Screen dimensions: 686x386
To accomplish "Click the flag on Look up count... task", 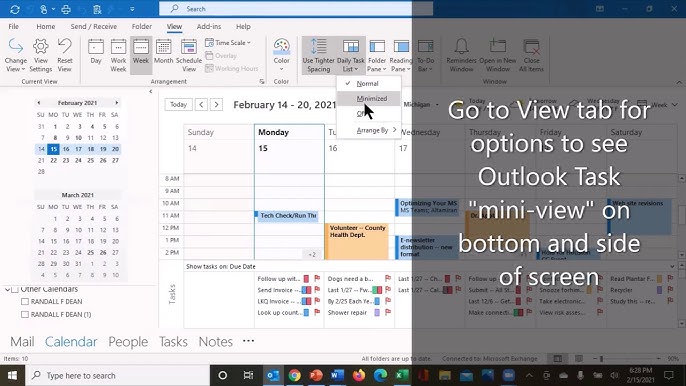I will point(317,312).
